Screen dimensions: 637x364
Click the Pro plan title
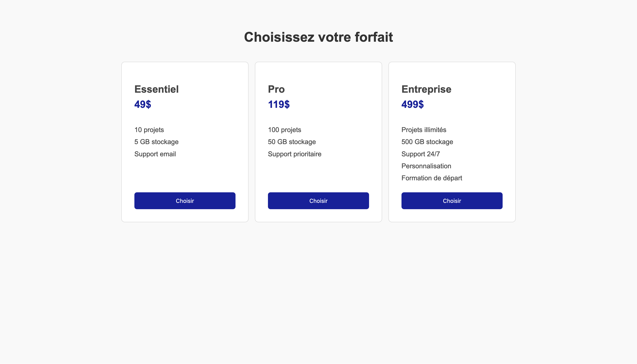coord(276,89)
